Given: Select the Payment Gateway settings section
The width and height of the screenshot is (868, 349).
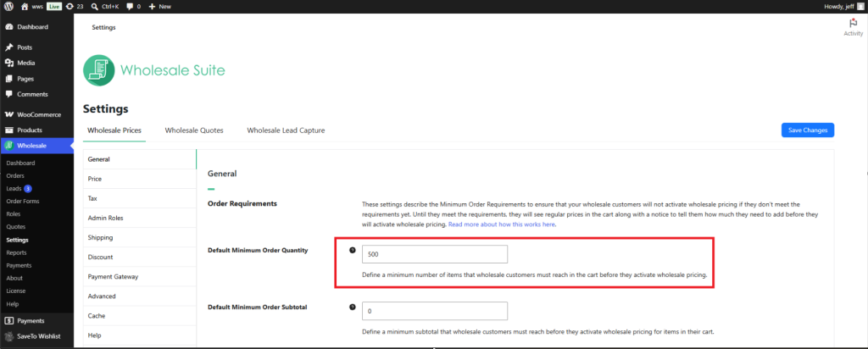Looking at the screenshot, I should [x=140, y=276].
